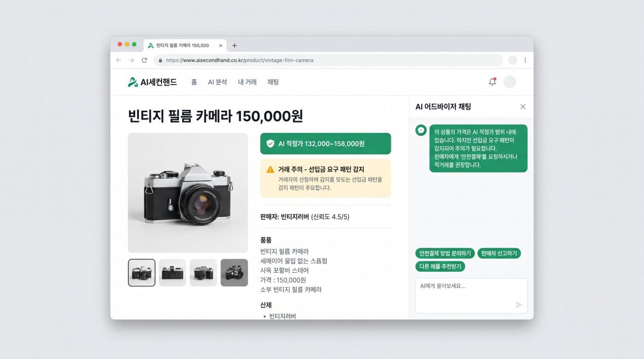Click the AI advisor message bubble
This screenshot has height=359, width=644.
(x=478, y=148)
